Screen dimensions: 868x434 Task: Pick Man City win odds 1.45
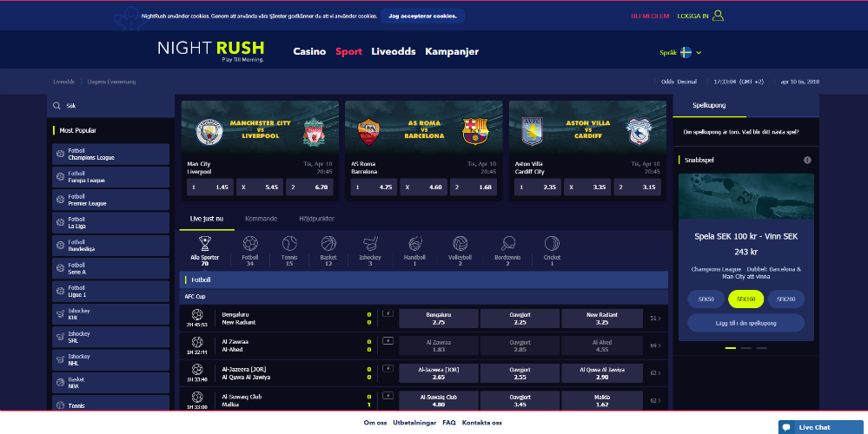(209, 187)
